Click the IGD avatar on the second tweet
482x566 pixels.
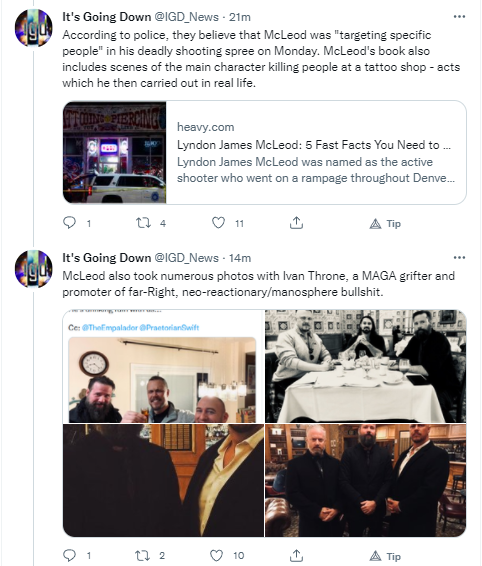click(x=34, y=269)
